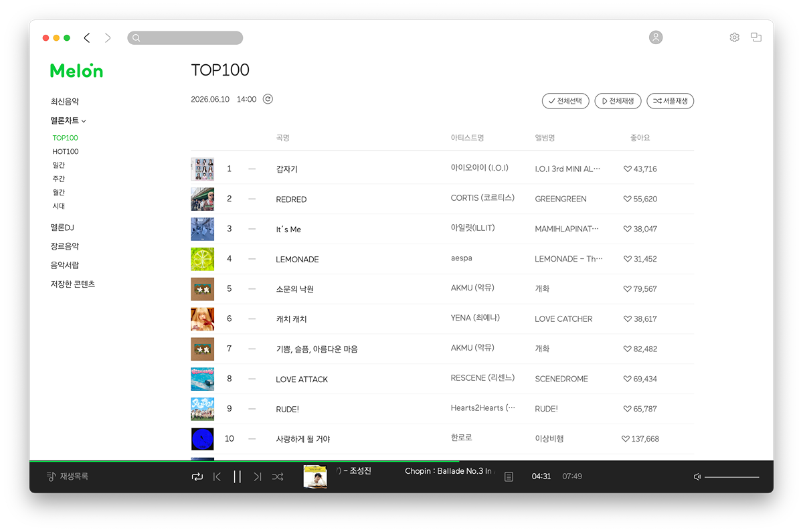Image resolution: width=803 pixels, height=532 pixels.
Task: Open the 재생목록 playlist panel
Action: 68,476
